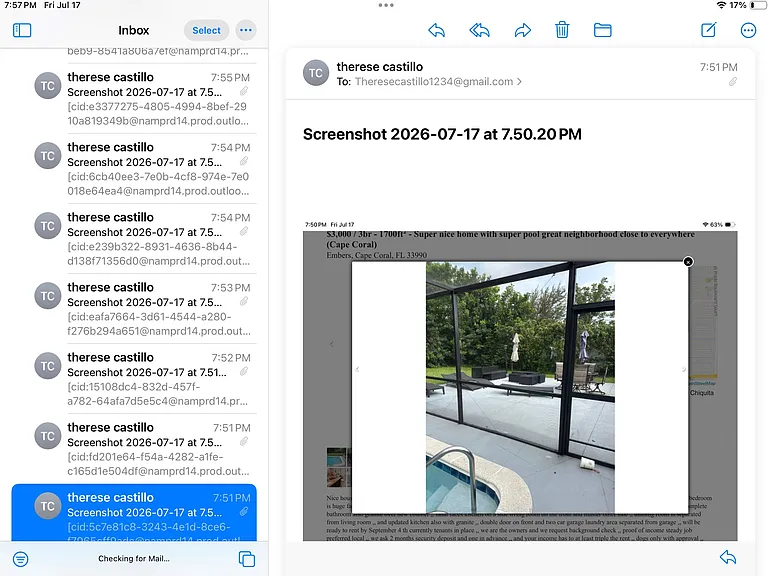
Task: Click the TC avatar on the 7:53 PM email
Action: pos(48,296)
